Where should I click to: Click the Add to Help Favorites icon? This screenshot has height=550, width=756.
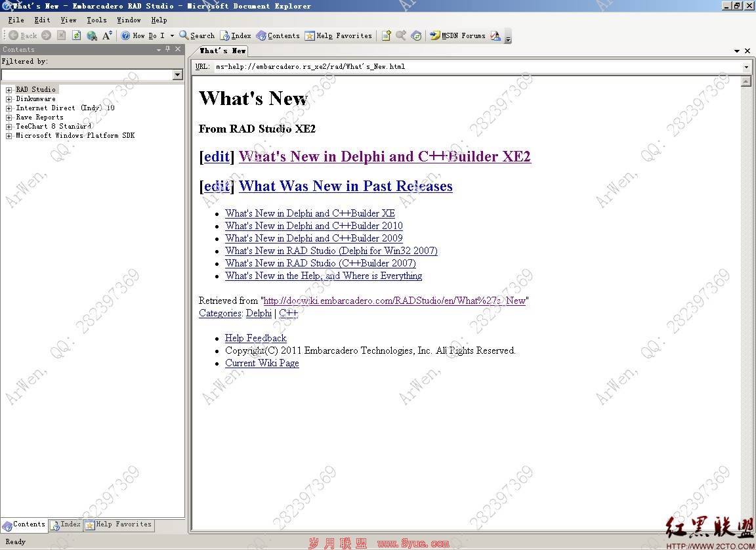(386, 35)
